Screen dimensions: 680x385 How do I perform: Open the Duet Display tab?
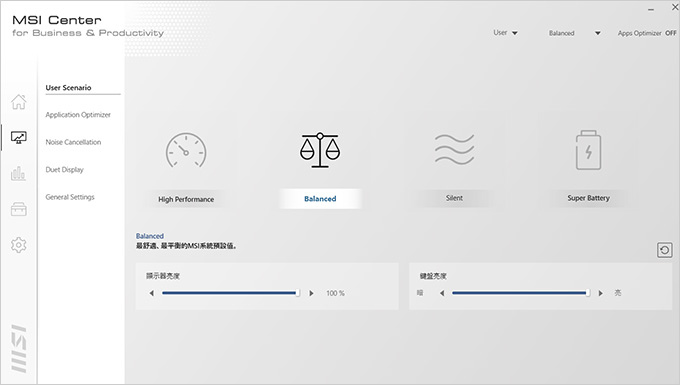pyautogui.click(x=65, y=170)
